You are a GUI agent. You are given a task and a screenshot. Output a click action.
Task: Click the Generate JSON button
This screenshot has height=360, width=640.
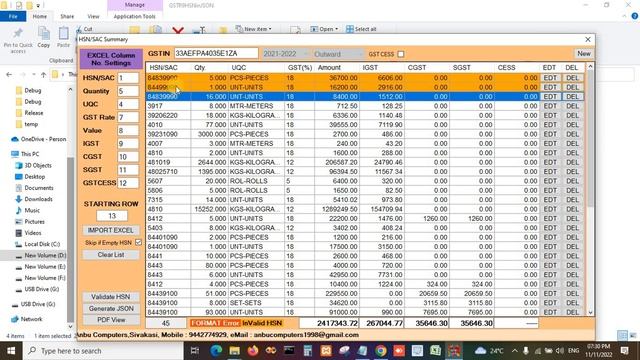pyautogui.click(x=111, y=309)
